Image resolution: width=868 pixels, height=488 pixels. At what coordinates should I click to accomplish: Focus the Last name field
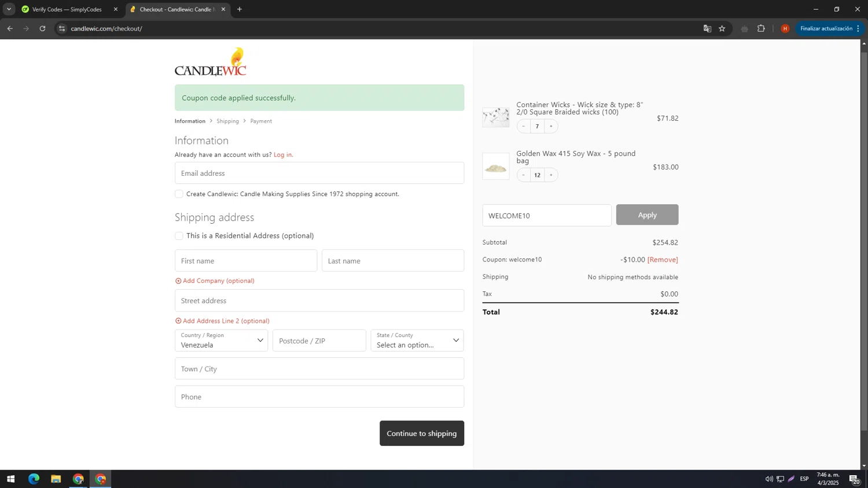click(x=393, y=261)
